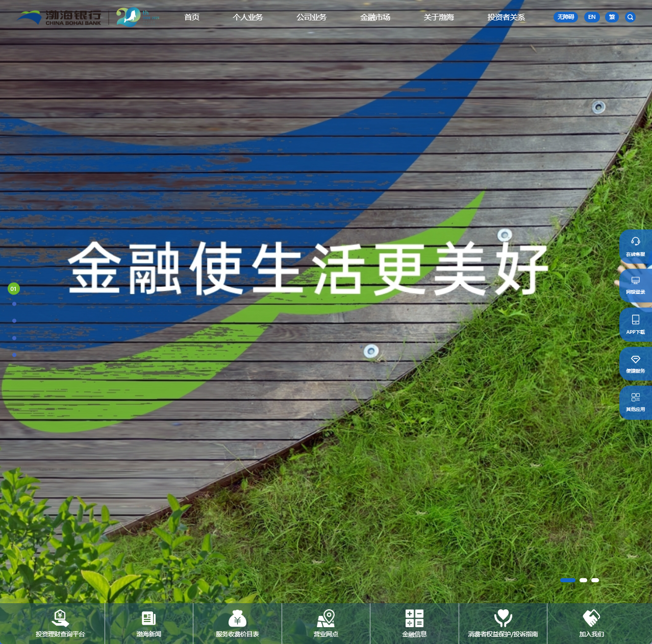Switch to traditional Chinese using 繁
The width and height of the screenshot is (652, 644).
point(611,17)
